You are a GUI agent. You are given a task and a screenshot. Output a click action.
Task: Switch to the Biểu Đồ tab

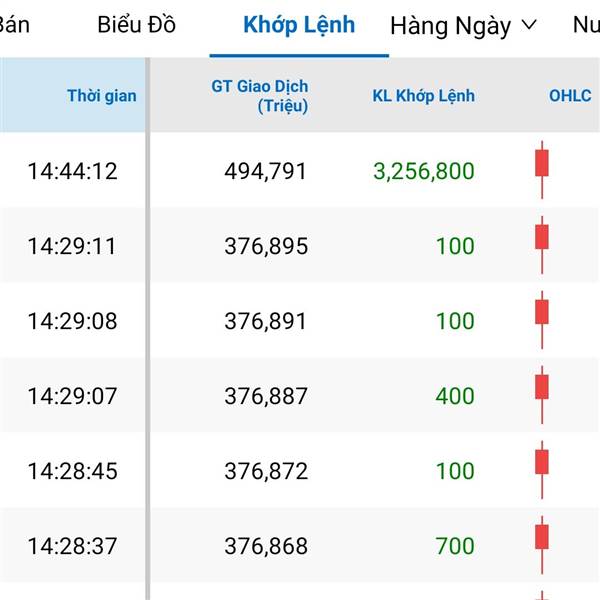pos(137,25)
